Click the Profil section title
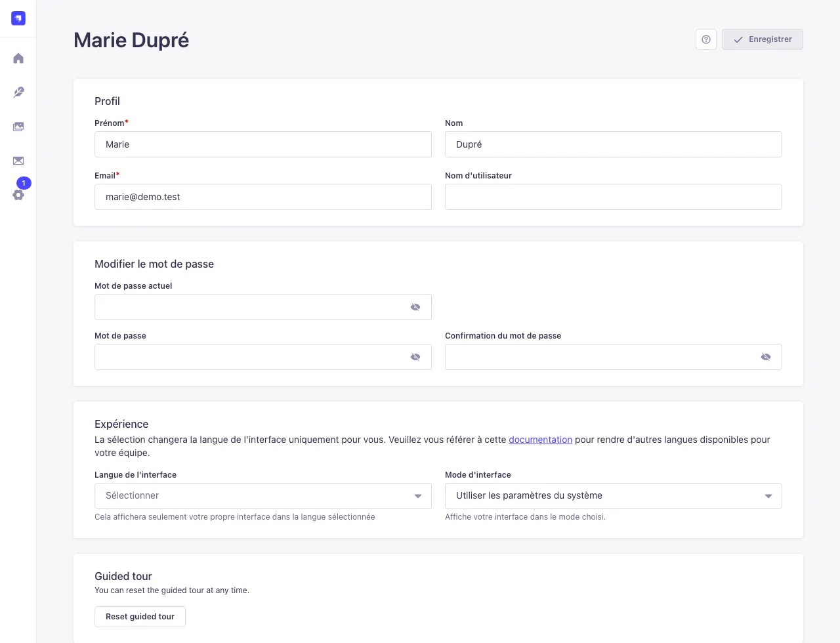This screenshot has height=643, width=840. [x=107, y=101]
